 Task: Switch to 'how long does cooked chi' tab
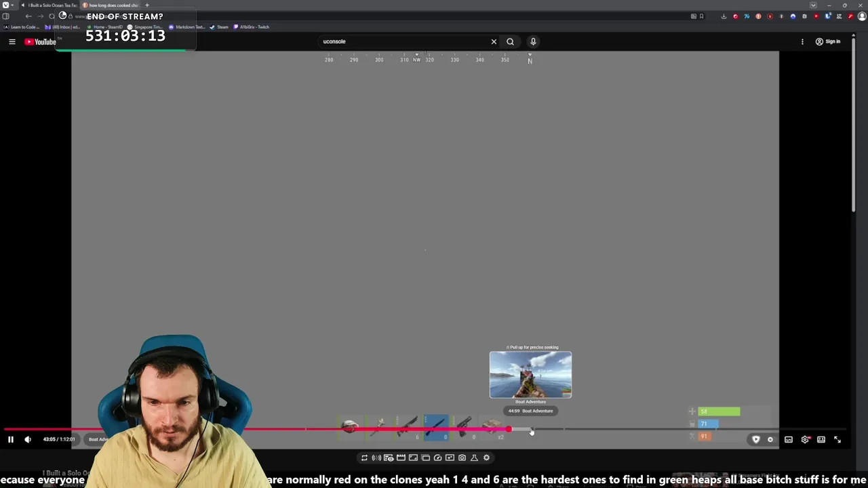(x=111, y=5)
